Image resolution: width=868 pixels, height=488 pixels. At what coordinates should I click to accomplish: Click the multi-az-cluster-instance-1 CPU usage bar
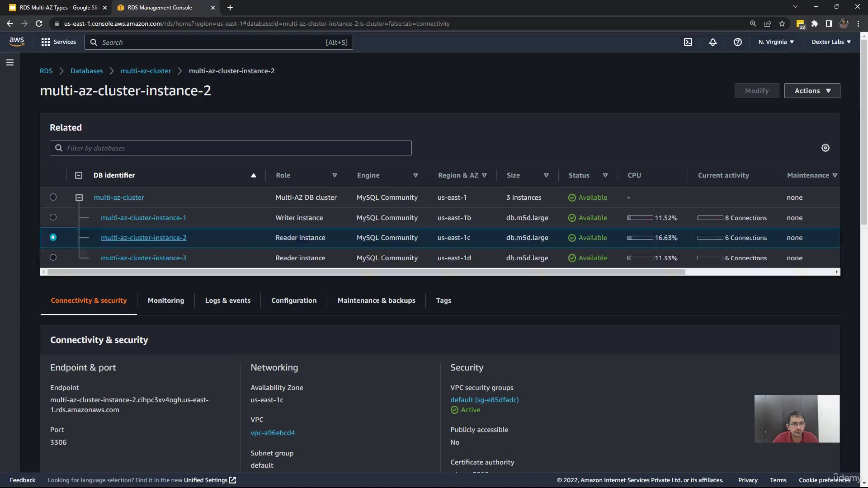pyautogui.click(x=640, y=218)
